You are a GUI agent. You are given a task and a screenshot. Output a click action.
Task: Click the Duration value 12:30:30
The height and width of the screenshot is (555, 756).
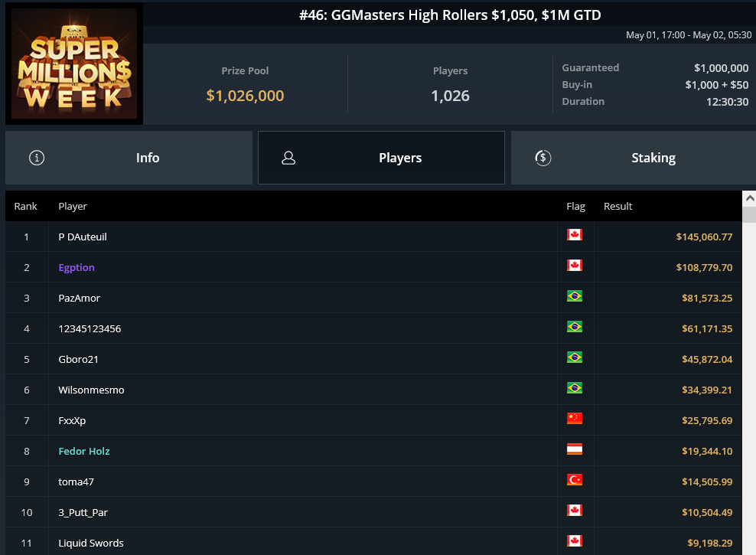[727, 102]
